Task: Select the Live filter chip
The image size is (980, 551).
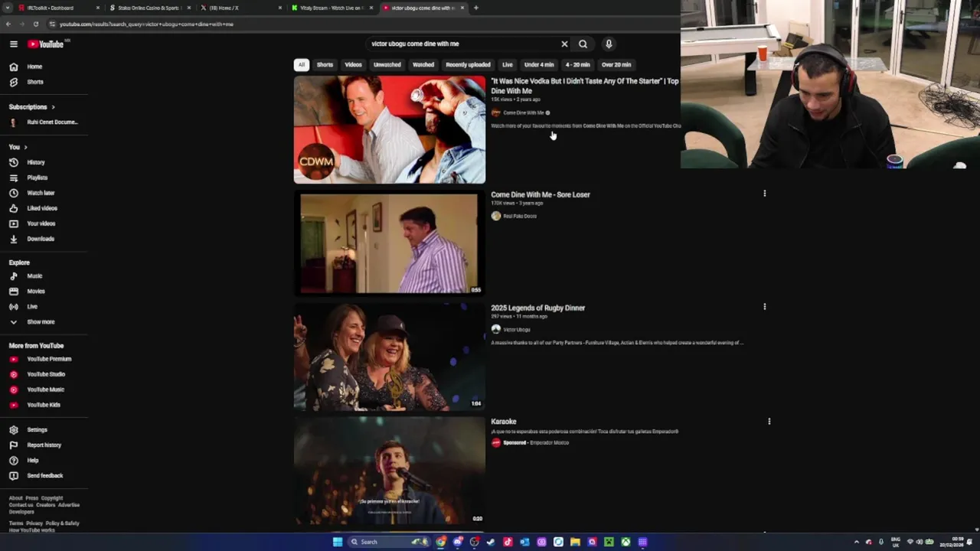Action: 507,65
